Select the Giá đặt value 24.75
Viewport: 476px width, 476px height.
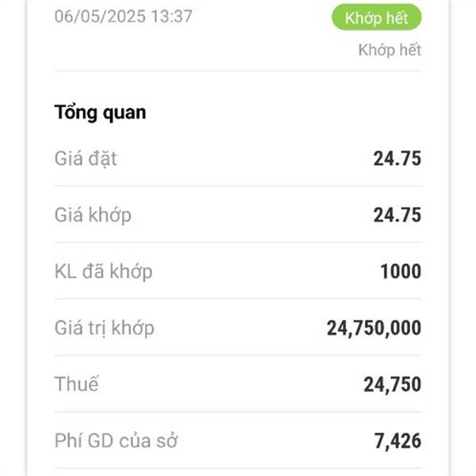[397, 159]
